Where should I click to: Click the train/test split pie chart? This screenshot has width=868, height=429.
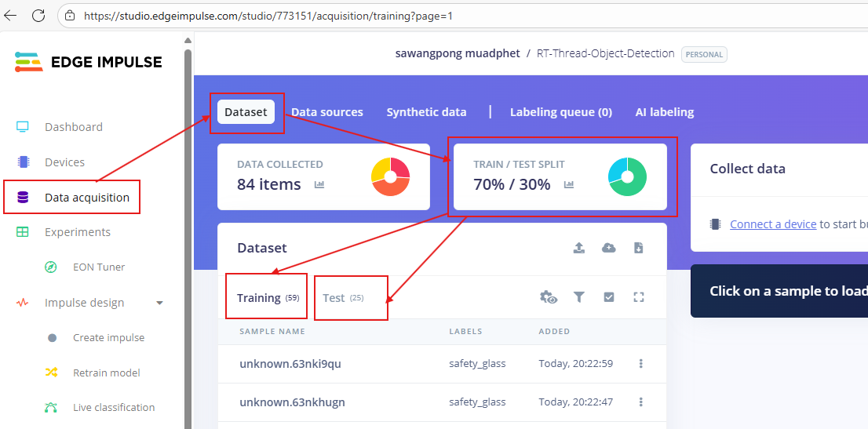pos(627,176)
